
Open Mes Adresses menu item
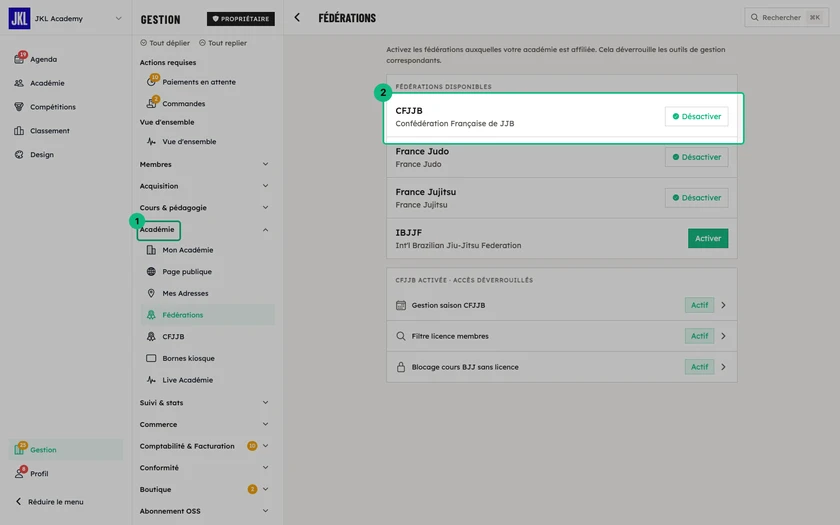tap(207, 293)
